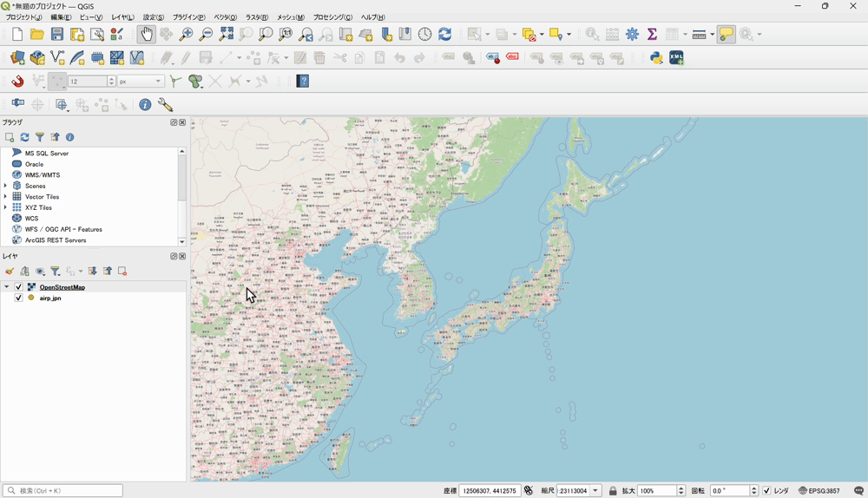
Task: Click the XML plus plugin icon
Action: (x=676, y=57)
